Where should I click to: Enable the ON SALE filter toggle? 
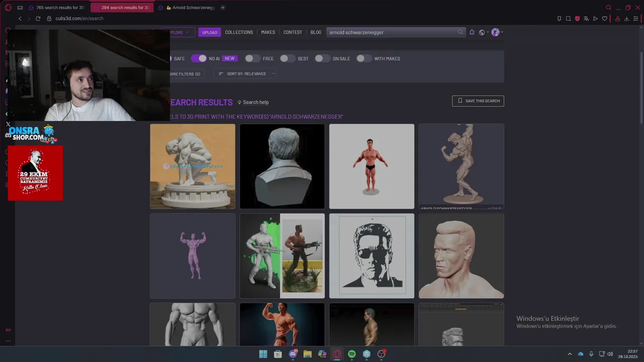click(x=322, y=58)
